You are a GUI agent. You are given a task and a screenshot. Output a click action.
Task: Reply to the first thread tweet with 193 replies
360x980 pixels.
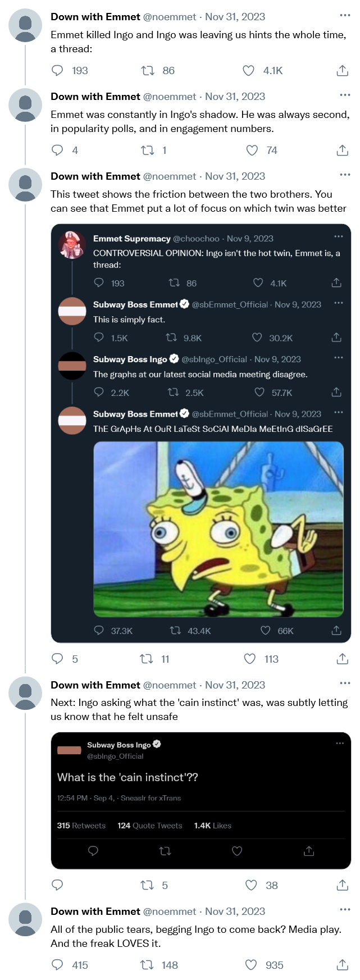(x=57, y=70)
